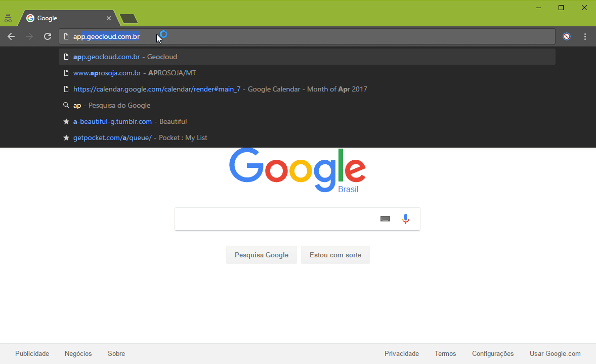Choose www.aprosoja.com.br suggestion
The image size is (596, 364).
(x=307, y=73)
